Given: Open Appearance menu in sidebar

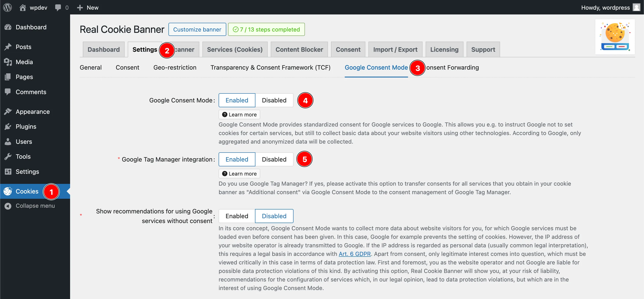Looking at the screenshot, I should (32, 112).
